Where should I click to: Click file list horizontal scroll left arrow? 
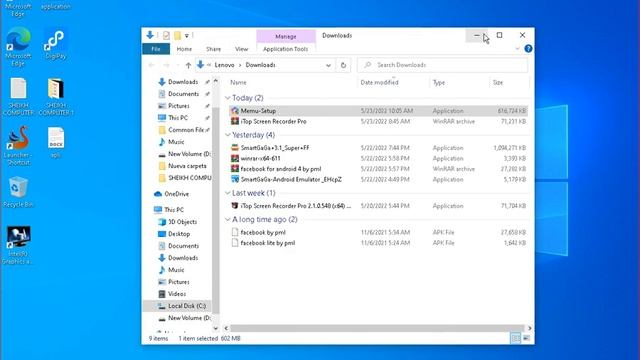pyautogui.click(x=227, y=328)
